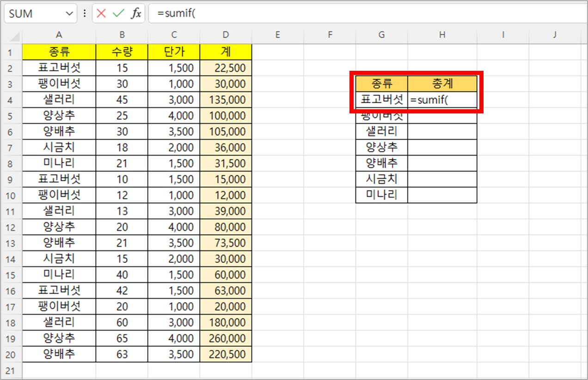Select row 15 header
Viewport: 588px width, 380px height.
12,275
